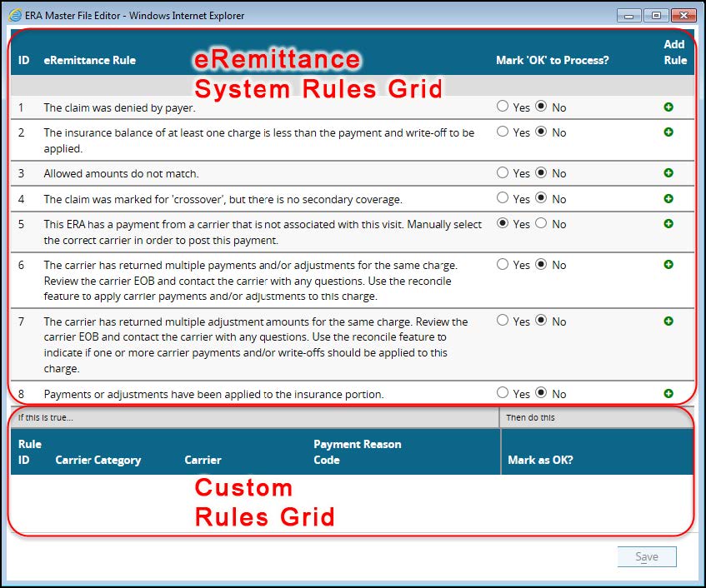Add a custom rule for rule 2

coord(668,132)
